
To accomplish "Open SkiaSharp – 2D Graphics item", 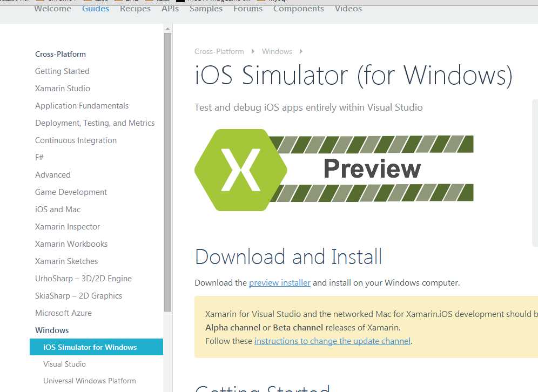I will pos(78,296).
